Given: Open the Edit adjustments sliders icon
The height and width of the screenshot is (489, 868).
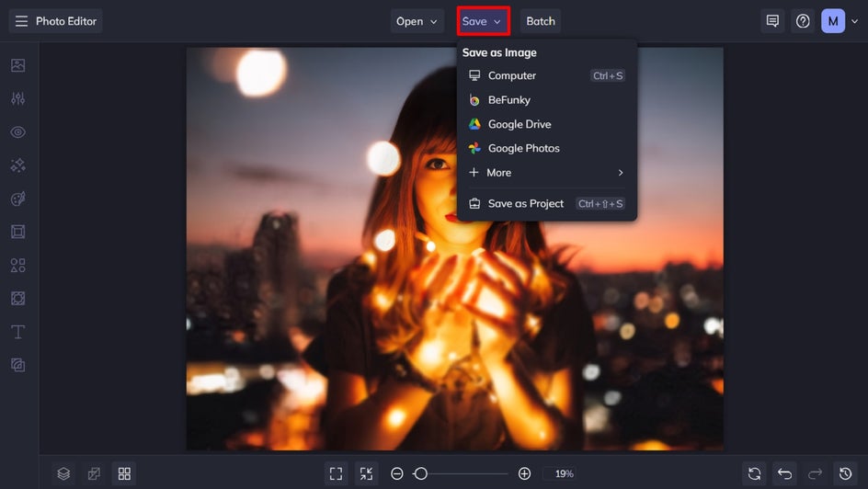Looking at the screenshot, I should tap(17, 98).
